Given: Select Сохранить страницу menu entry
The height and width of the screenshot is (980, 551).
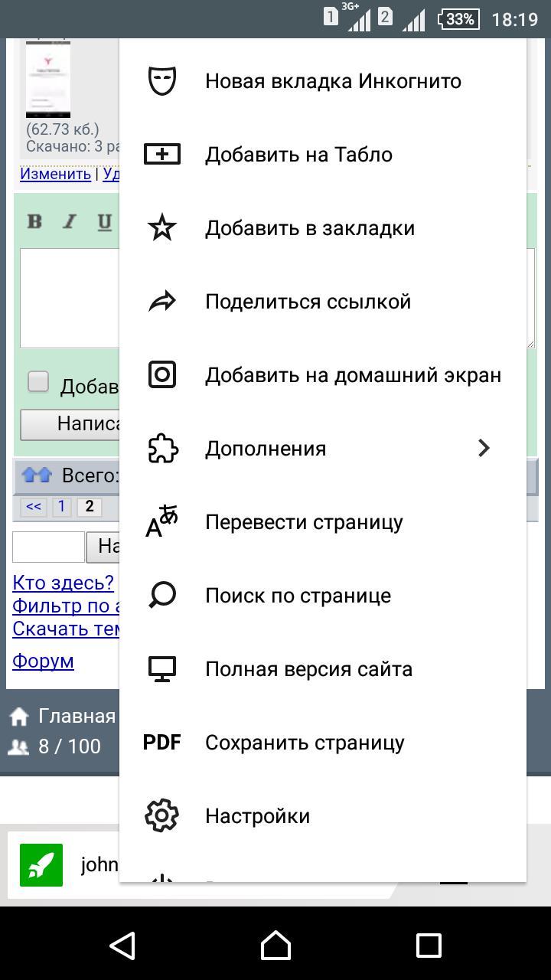Looking at the screenshot, I should [x=305, y=743].
